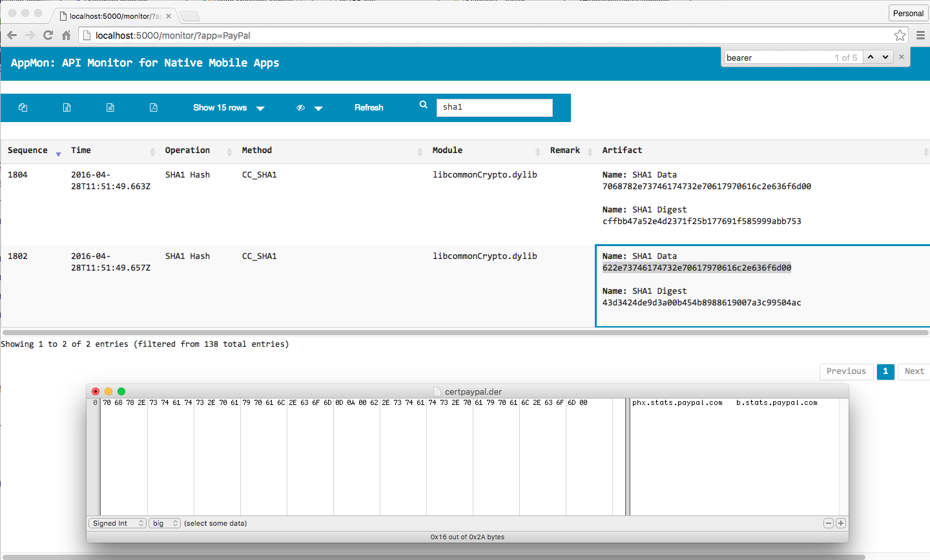
Task: Reload the page with browser reload icon
Action: [48, 35]
